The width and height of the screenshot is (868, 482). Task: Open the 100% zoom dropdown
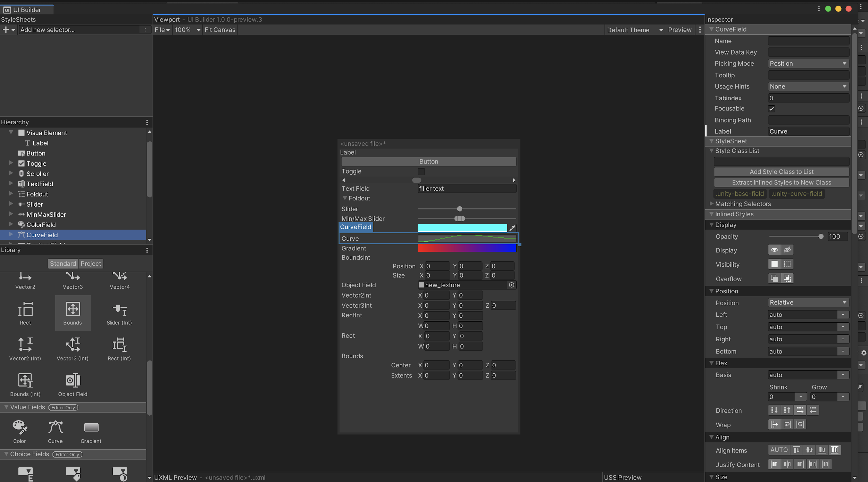tap(187, 30)
